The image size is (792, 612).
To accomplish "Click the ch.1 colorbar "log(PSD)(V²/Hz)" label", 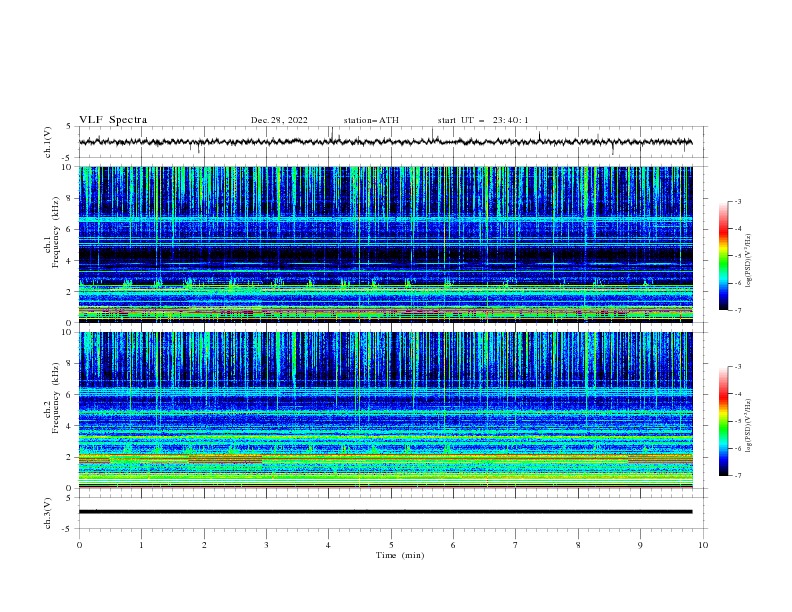I will click(748, 261).
